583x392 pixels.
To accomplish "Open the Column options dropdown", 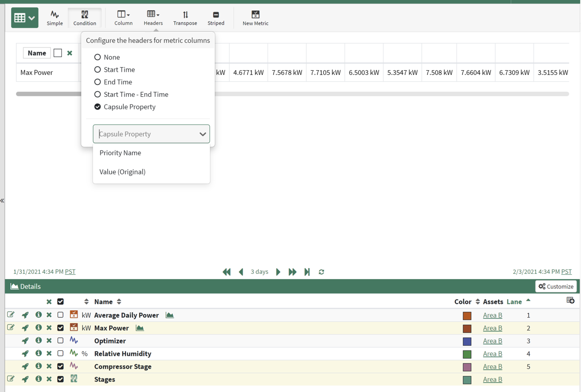I will (x=123, y=18).
